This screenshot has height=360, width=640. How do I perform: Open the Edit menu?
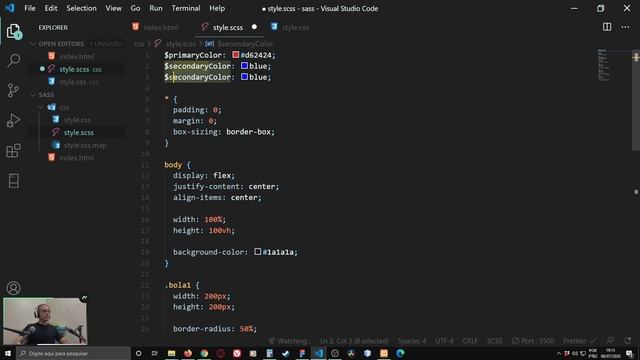coord(51,8)
